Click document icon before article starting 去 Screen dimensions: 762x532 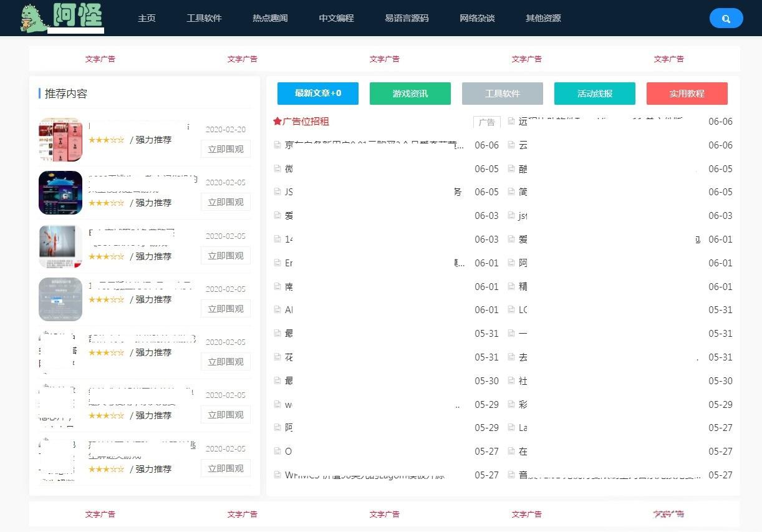pyautogui.click(x=511, y=357)
